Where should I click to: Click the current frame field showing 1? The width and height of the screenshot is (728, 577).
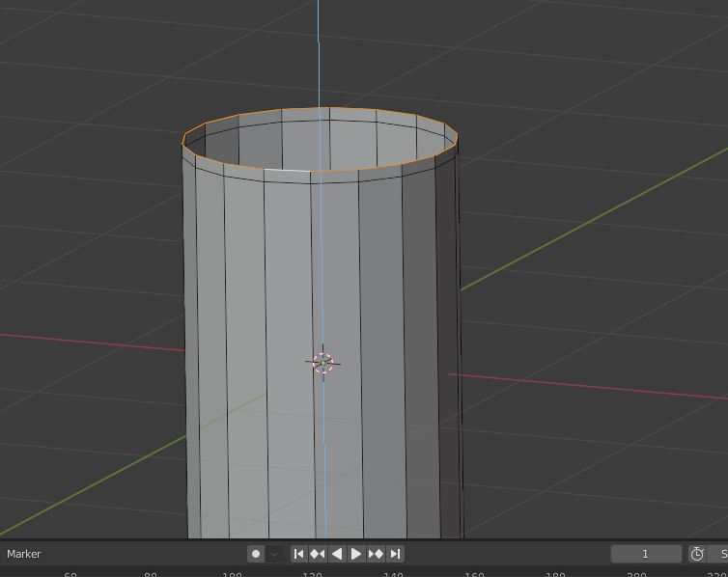pos(646,554)
